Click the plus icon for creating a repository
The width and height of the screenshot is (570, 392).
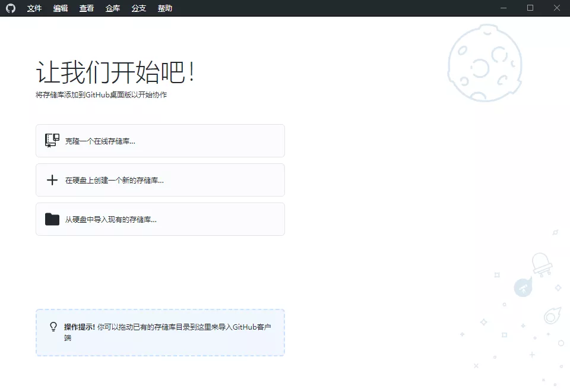coord(52,180)
